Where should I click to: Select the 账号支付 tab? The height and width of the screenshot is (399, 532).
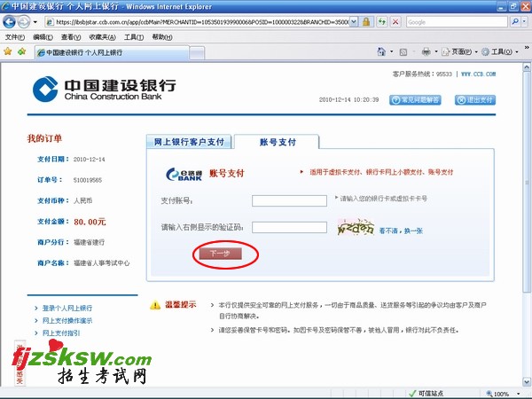pos(277,142)
